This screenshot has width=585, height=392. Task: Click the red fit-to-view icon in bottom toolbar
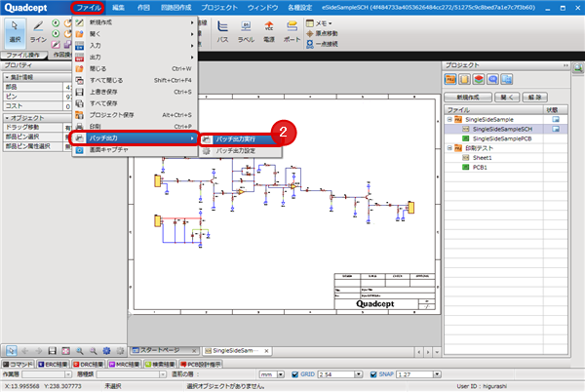65,351
